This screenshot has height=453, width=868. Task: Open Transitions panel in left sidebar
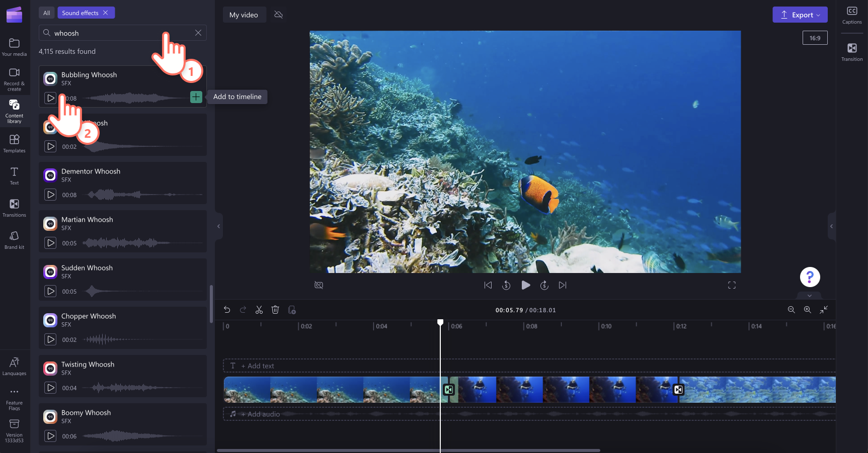[14, 208]
